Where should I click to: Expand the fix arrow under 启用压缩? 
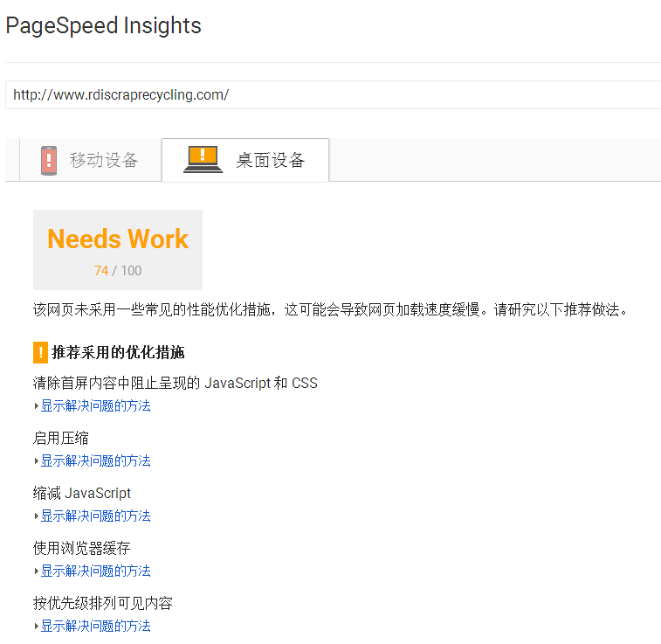pos(37,461)
